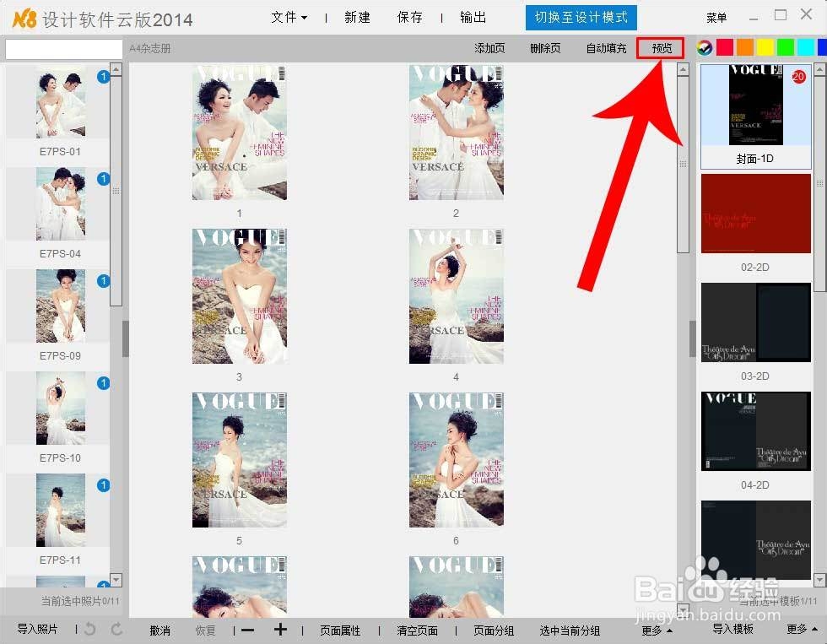This screenshot has width=827, height=644.
Task: Click the rotate left undo arrow icon
Action: (90, 629)
